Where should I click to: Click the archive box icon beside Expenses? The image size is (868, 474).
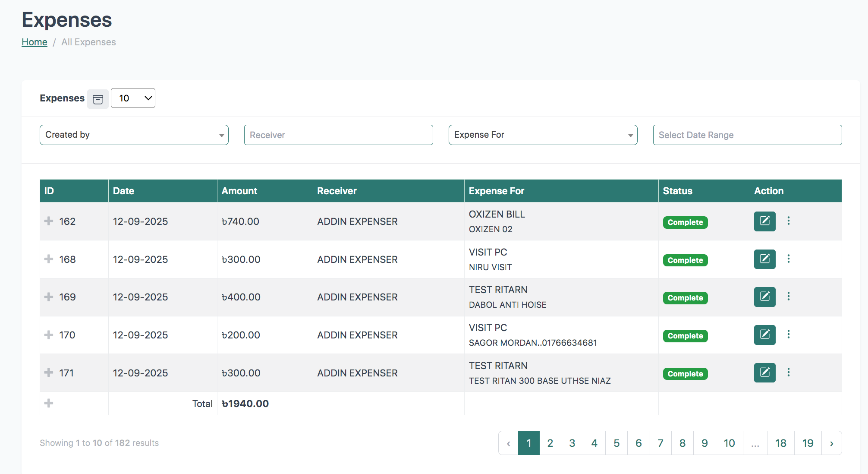tap(98, 99)
